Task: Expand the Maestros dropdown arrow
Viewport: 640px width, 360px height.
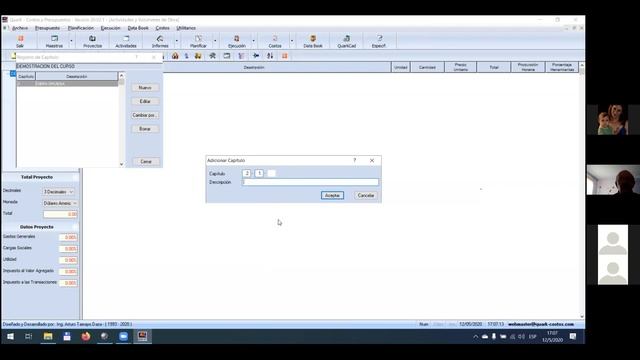Action: pos(71,41)
